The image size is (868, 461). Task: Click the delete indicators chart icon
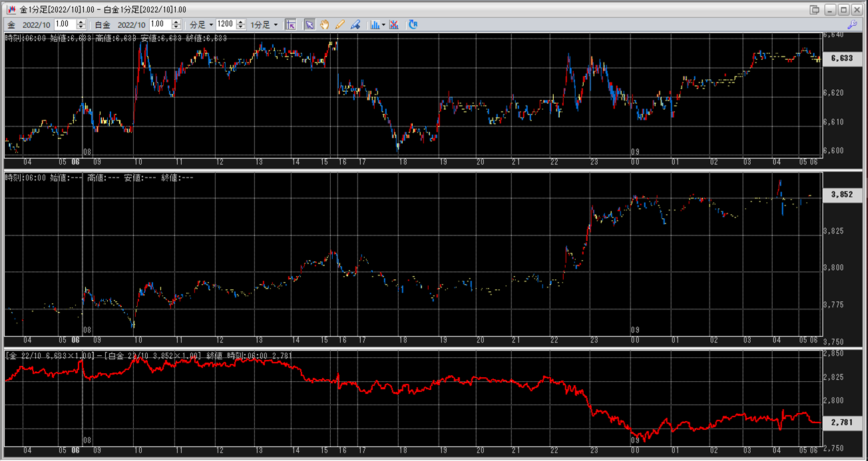click(x=394, y=25)
